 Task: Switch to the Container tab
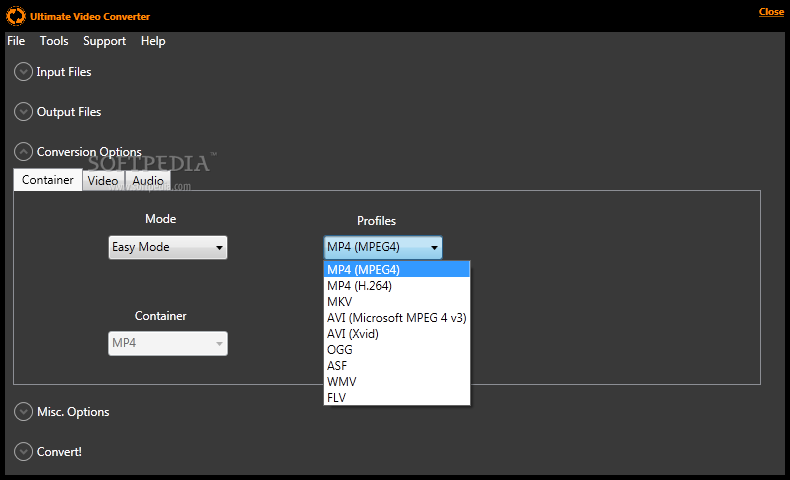click(48, 180)
